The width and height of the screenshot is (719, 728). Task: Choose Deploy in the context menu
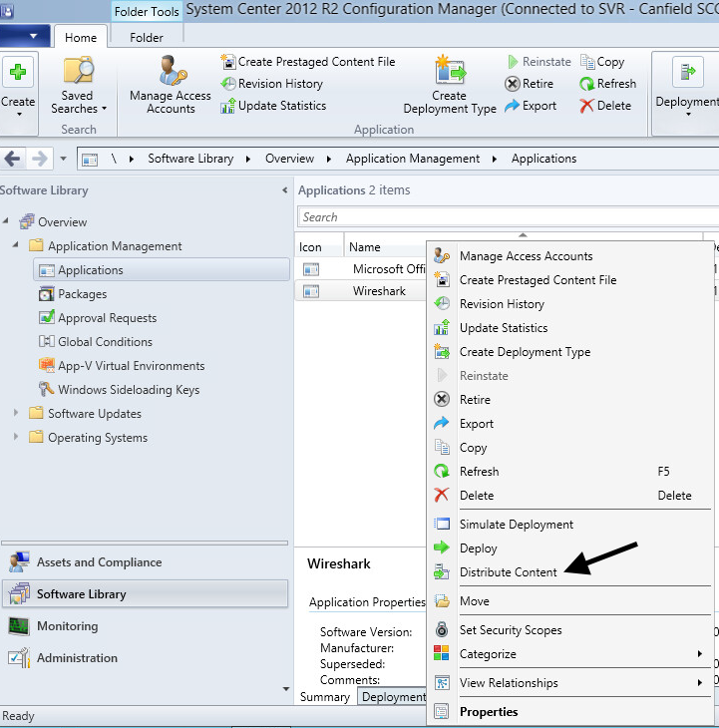click(x=570, y=548)
